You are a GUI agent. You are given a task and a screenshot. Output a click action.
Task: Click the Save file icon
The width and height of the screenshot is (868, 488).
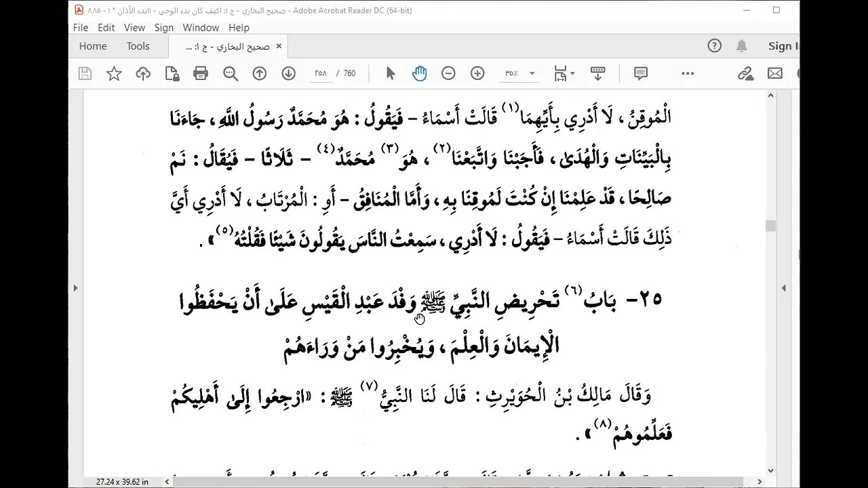[85, 74]
